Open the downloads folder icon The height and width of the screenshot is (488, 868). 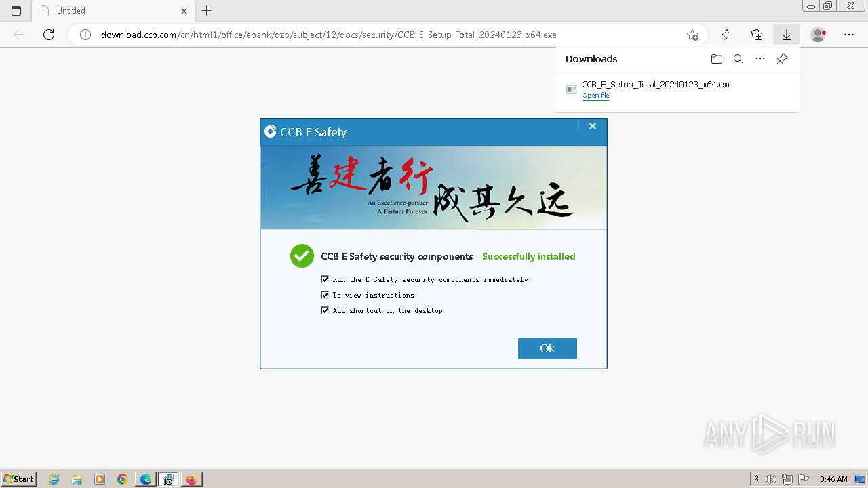[x=717, y=59]
